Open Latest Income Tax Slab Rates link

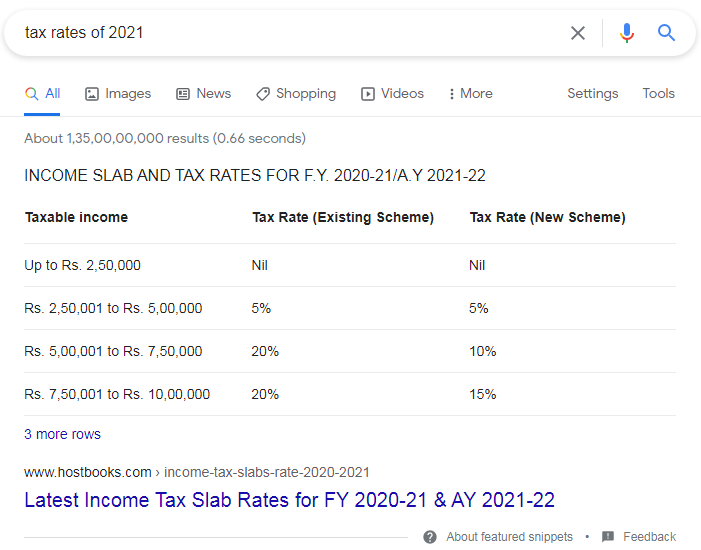tap(289, 500)
